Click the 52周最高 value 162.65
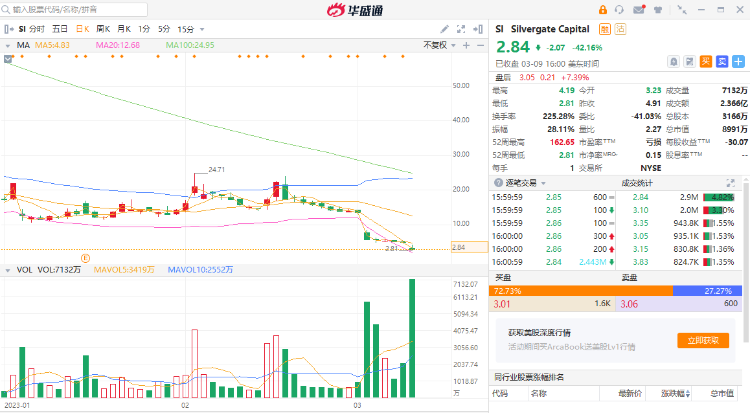Viewport: 750px width, 413px height. [562, 142]
